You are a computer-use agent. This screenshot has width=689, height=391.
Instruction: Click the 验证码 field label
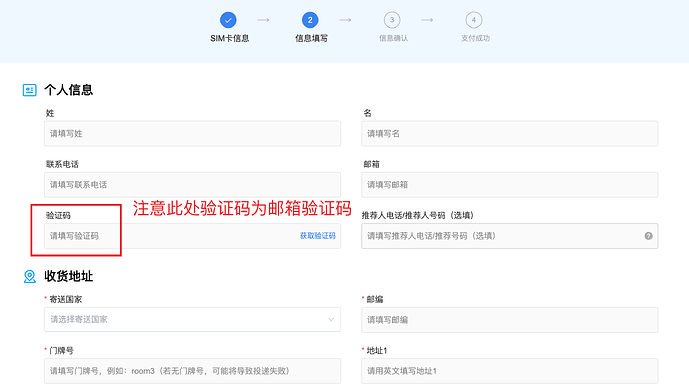point(58,215)
